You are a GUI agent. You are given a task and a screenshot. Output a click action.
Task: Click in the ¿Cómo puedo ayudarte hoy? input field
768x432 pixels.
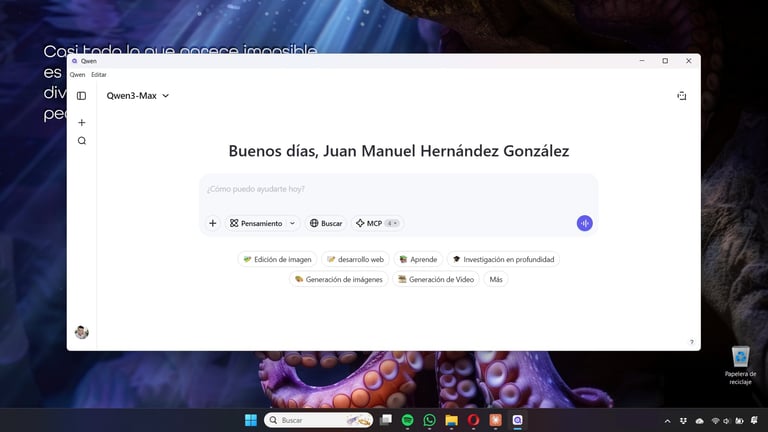tap(398, 189)
